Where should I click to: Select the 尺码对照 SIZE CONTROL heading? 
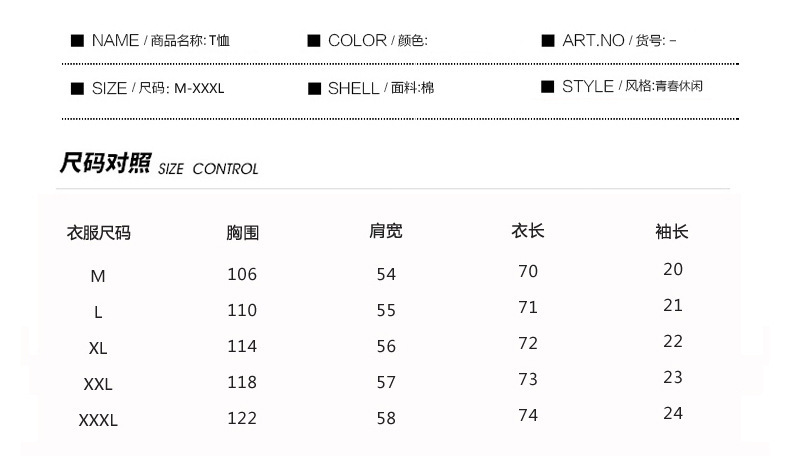coord(159,165)
